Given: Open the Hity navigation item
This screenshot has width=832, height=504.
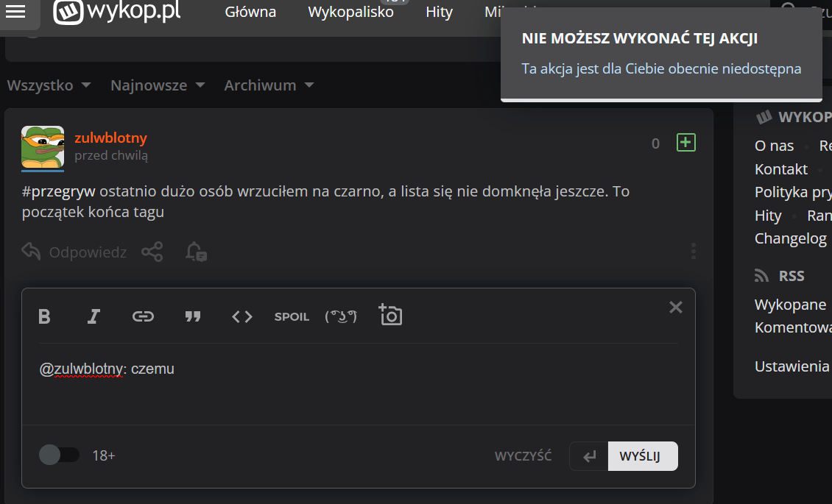Looking at the screenshot, I should point(439,13).
